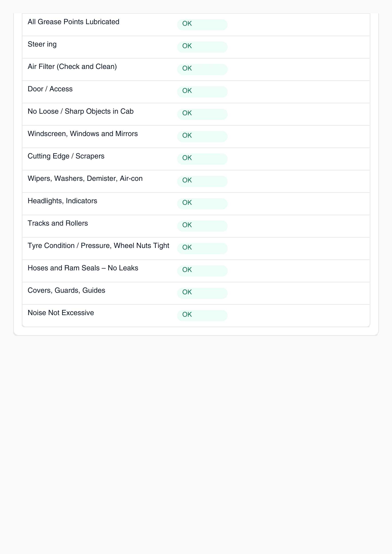Click "Hoses and Ram Seals – No Leaks" text
This screenshot has width=392, height=554.
coord(83,268)
